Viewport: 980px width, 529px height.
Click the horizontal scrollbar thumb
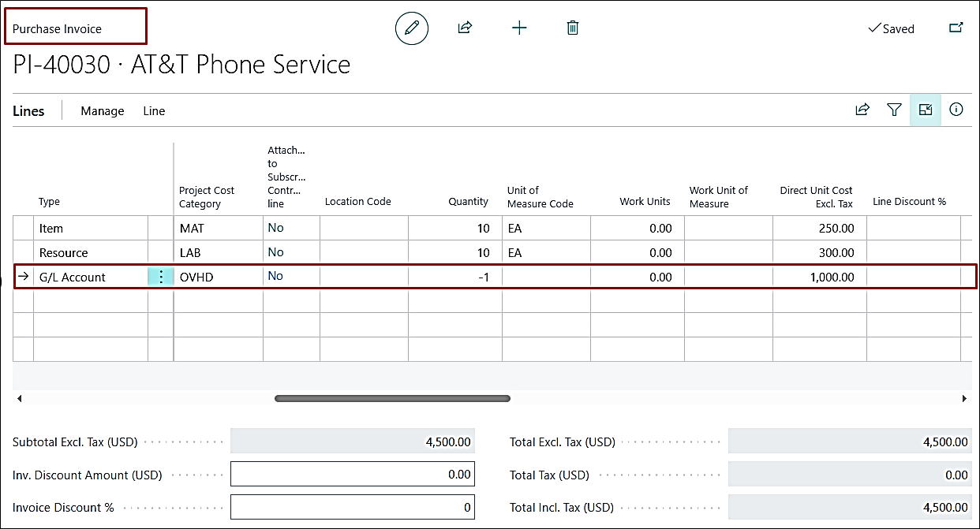pos(392,399)
